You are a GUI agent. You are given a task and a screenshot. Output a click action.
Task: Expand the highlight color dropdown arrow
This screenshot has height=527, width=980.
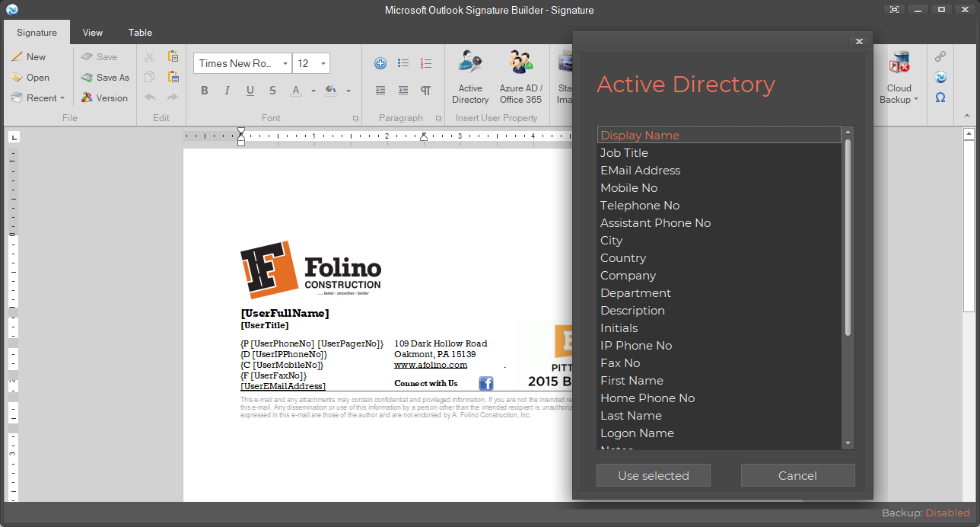point(348,91)
